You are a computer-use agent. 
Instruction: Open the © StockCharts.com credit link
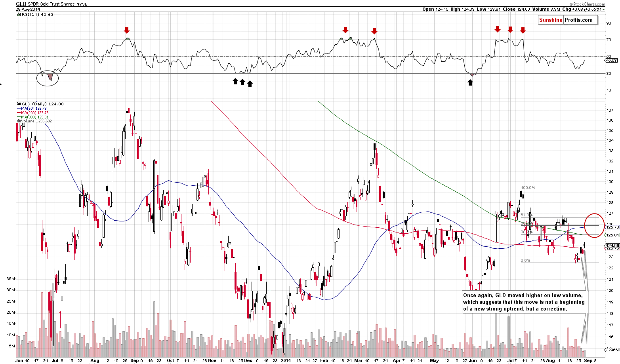(587, 4)
